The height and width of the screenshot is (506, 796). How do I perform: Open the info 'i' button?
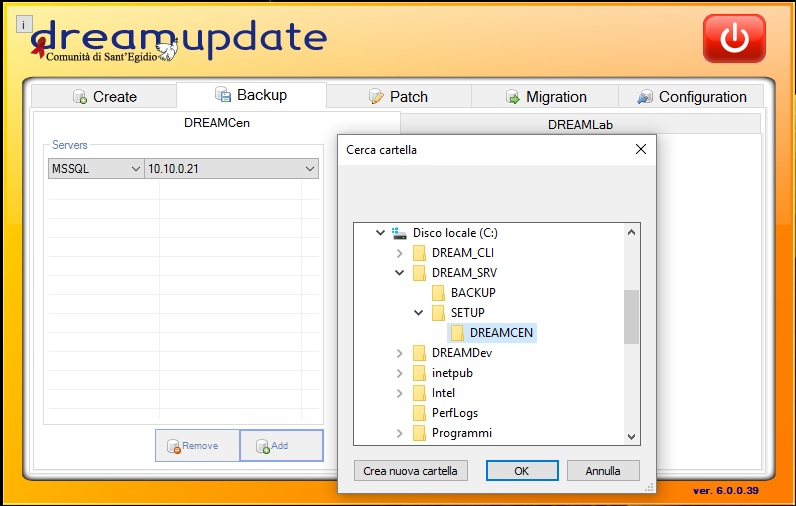(x=24, y=24)
